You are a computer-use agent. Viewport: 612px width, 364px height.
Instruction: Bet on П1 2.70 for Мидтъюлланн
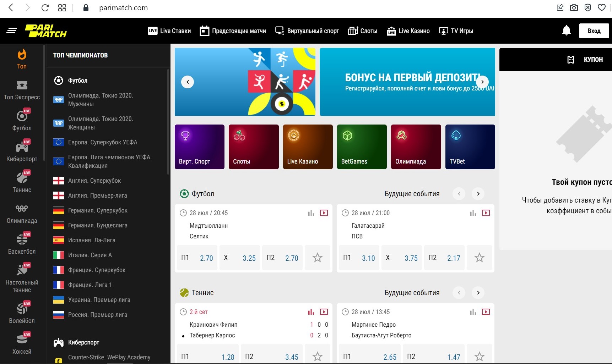(x=197, y=258)
